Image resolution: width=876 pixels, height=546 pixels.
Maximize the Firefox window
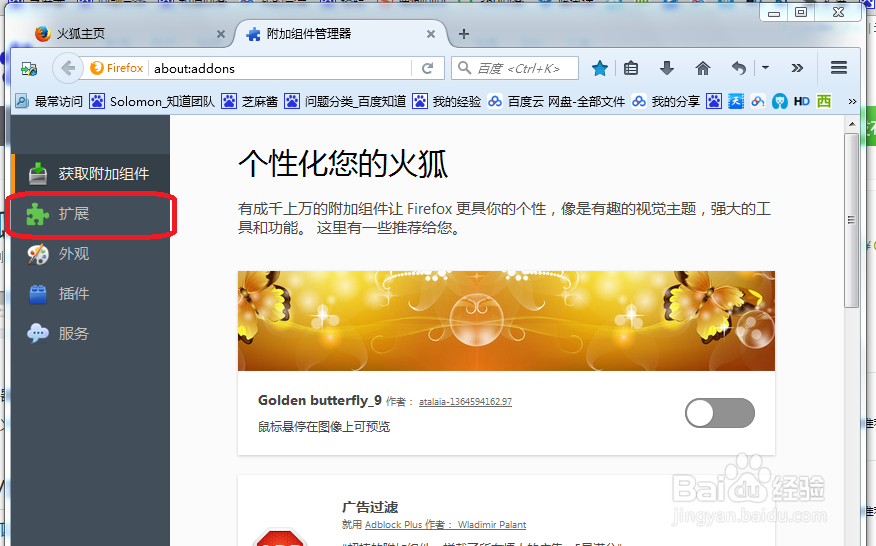[x=801, y=12]
